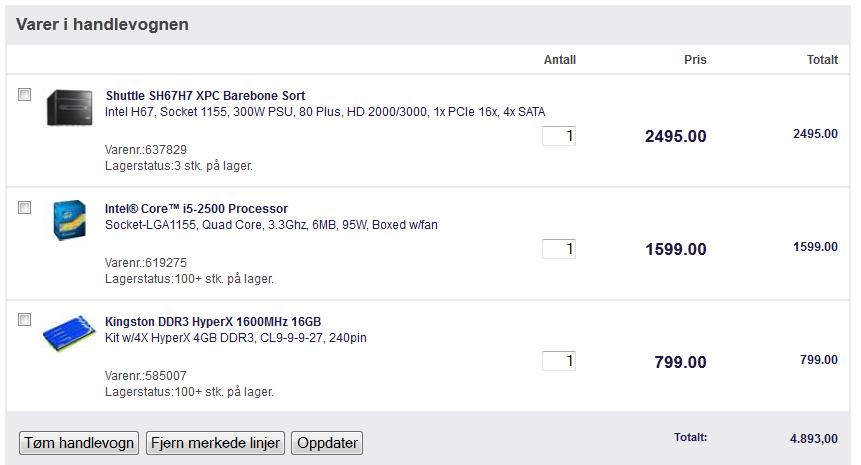861x465 pixels.
Task: Select the Totalt column header
Action: click(822, 60)
